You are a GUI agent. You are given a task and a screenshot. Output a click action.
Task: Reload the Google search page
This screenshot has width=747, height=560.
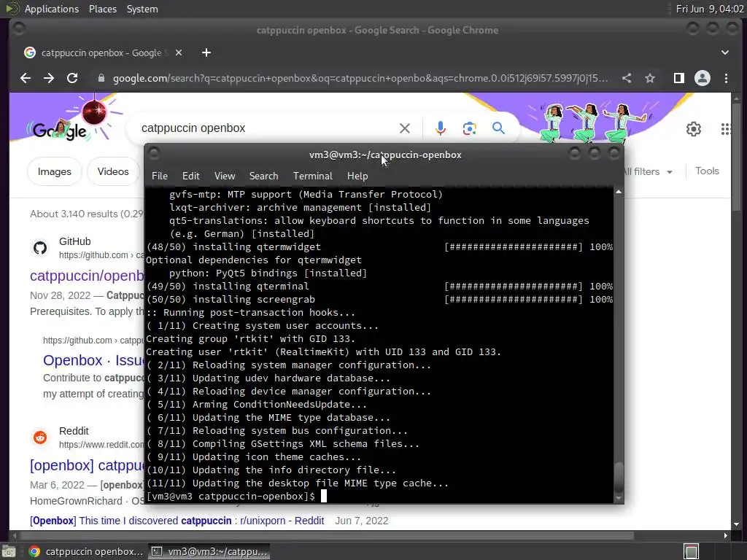click(x=72, y=78)
